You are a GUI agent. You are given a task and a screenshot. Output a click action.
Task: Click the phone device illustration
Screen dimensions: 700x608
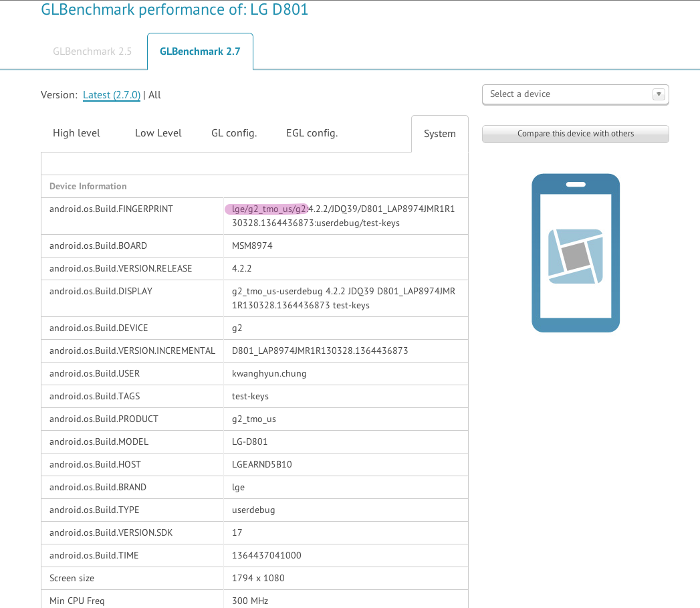click(576, 253)
